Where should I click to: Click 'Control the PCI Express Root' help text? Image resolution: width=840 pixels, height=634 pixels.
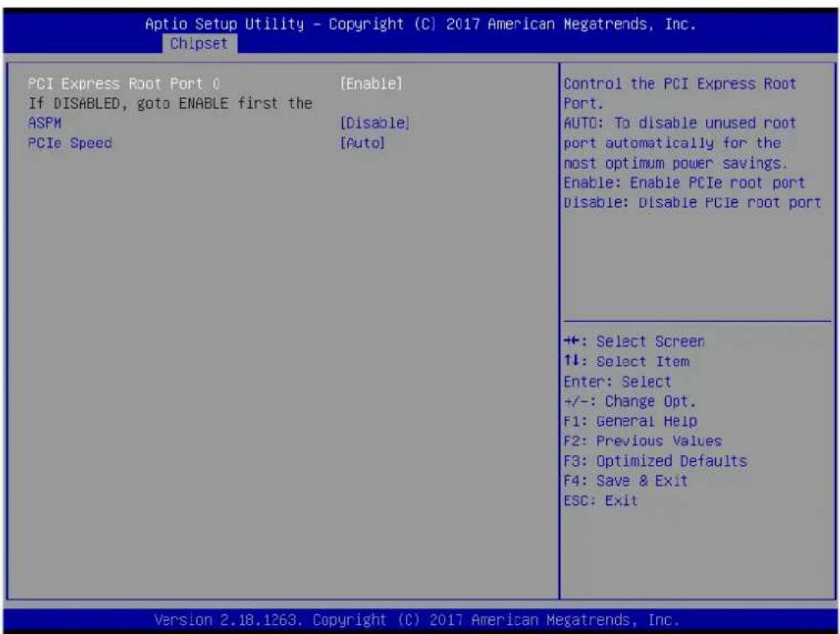[680, 84]
